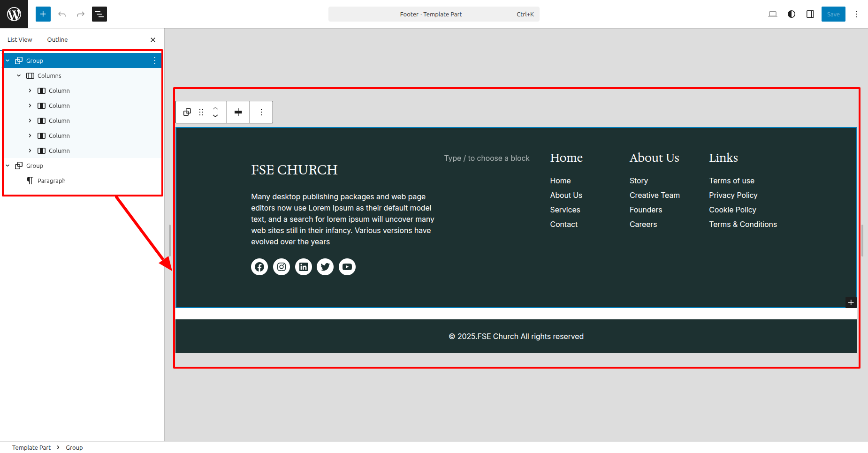
Task: Click the undo arrow icon
Action: click(x=62, y=14)
